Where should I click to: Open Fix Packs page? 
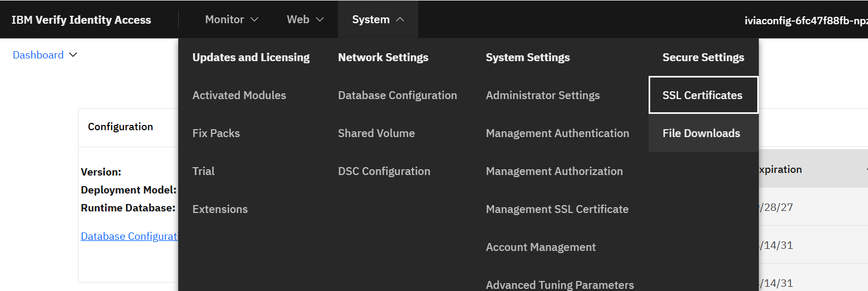[x=216, y=133]
